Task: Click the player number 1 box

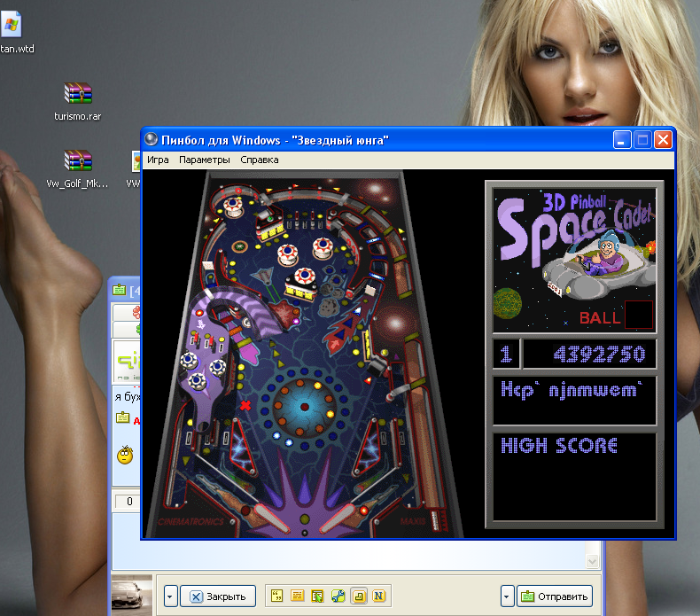Action: pos(506,355)
